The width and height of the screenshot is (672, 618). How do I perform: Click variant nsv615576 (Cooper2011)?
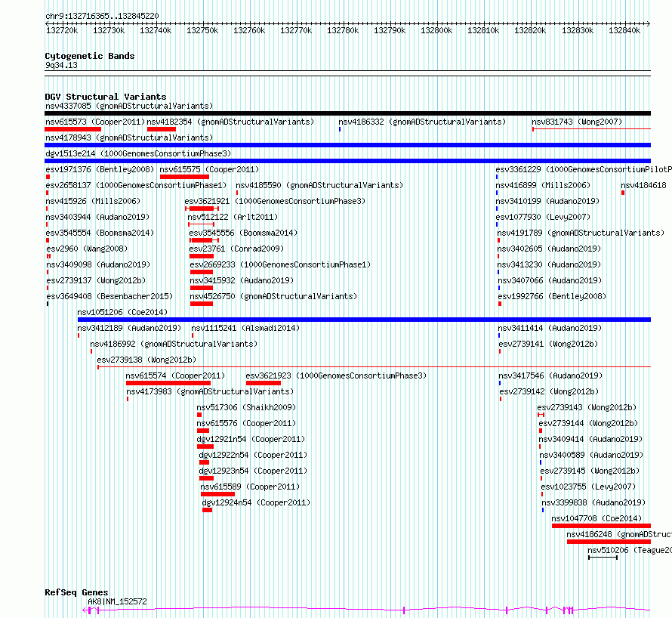[x=246, y=423]
